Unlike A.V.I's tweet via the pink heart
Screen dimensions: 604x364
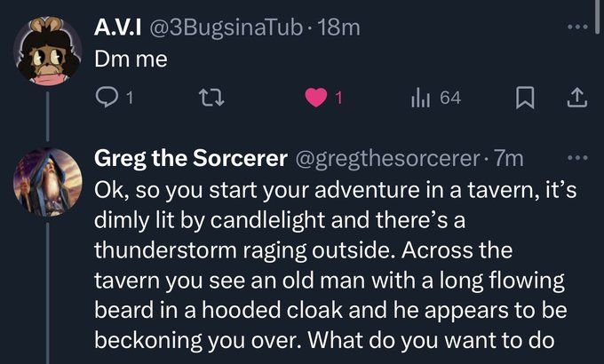pyautogui.click(x=316, y=99)
